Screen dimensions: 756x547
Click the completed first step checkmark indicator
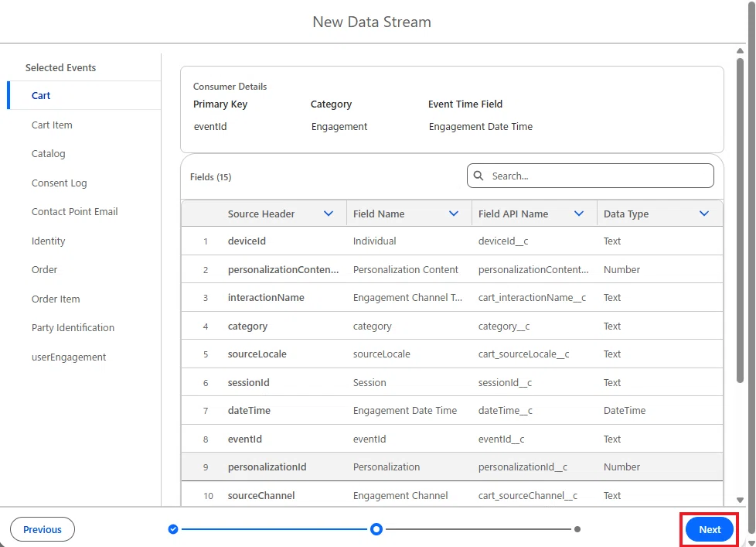pos(173,529)
